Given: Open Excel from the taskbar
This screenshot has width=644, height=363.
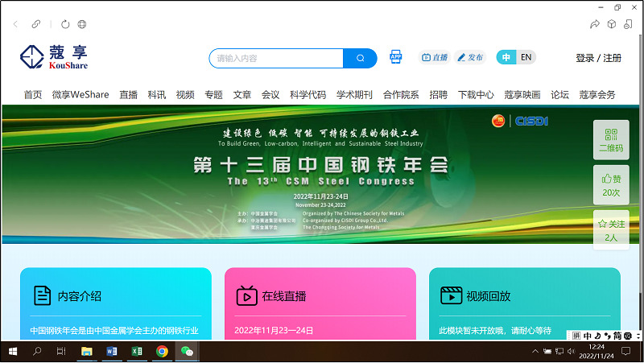Looking at the screenshot, I should coord(137,352).
